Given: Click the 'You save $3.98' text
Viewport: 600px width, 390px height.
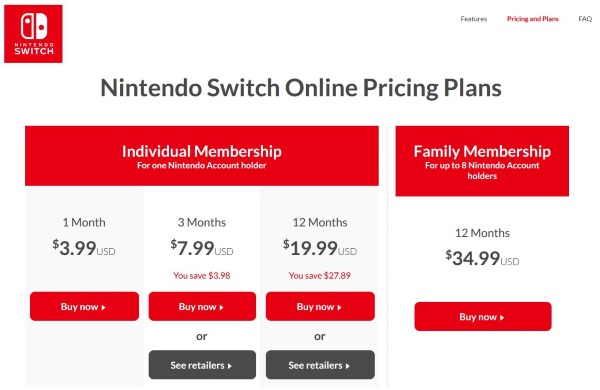Looking at the screenshot, I should 202,276.
